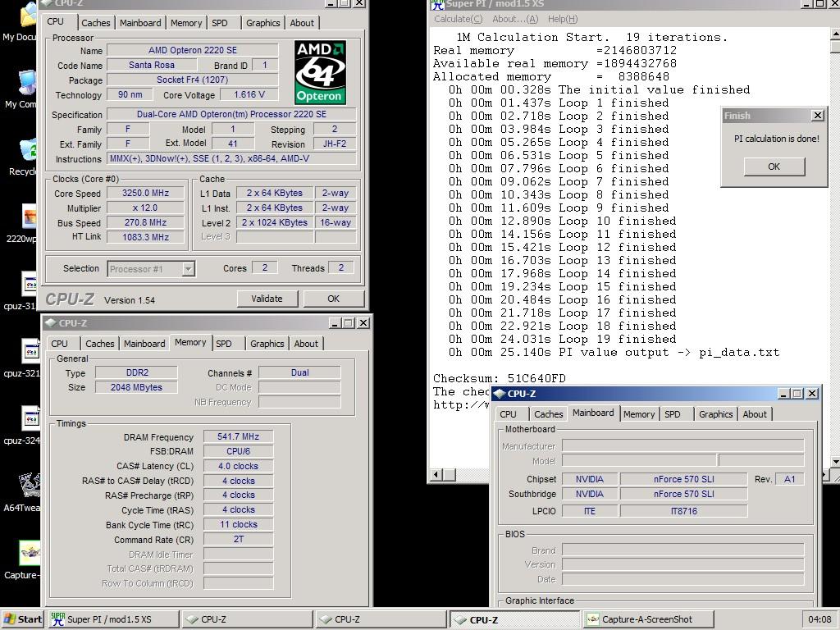Launch the Capture desktop icon

30,553
